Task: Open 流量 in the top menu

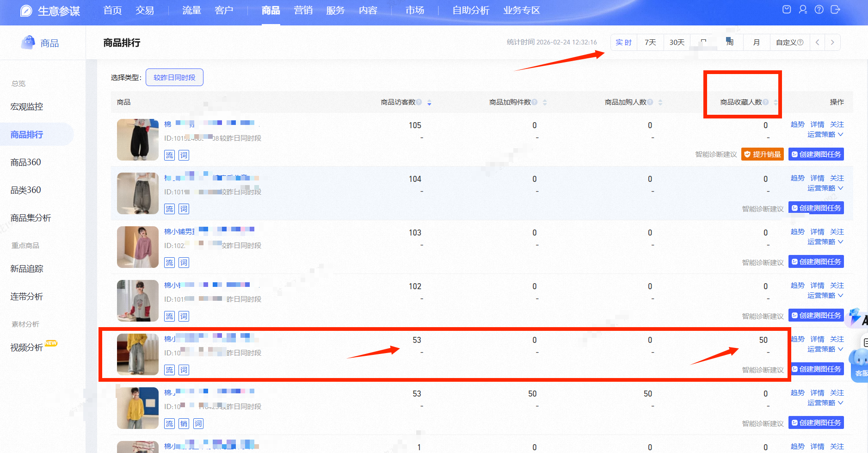Action: click(191, 10)
